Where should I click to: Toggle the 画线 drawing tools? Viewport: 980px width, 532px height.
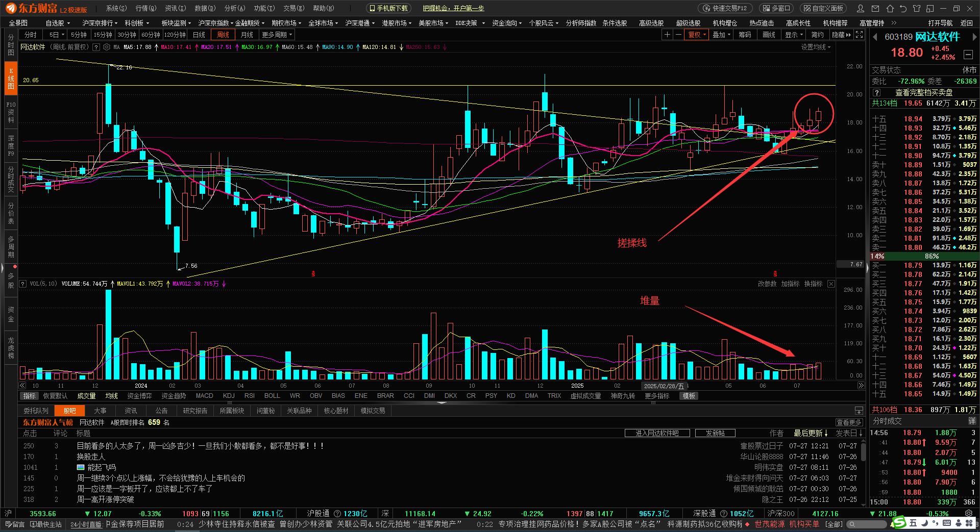coord(769,35)
